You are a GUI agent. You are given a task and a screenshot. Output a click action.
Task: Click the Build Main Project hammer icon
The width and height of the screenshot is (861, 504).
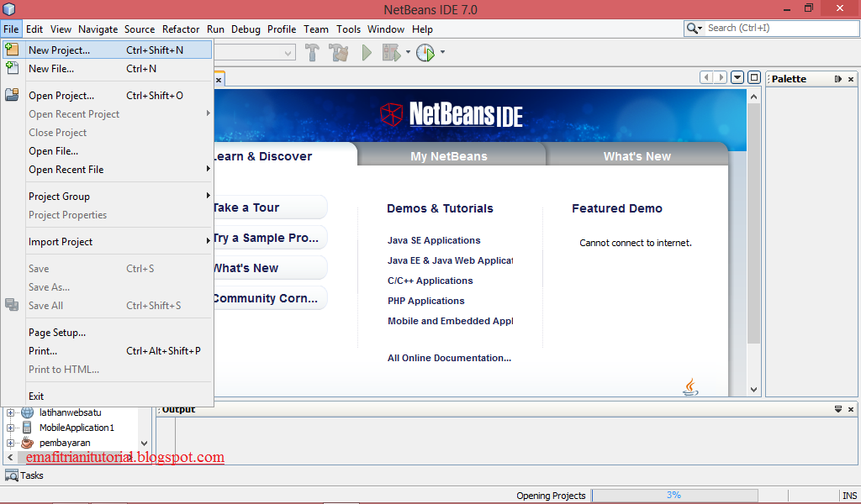312,52
